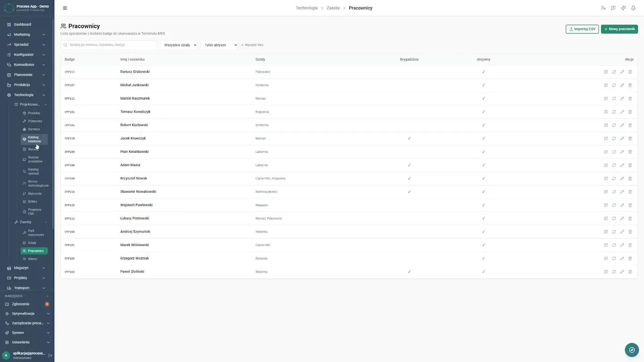Viewport: 644px width, 362px height.
Task: Delete Wojciech Pawłowski with trash icon
Action: click(x=630, y=205)
